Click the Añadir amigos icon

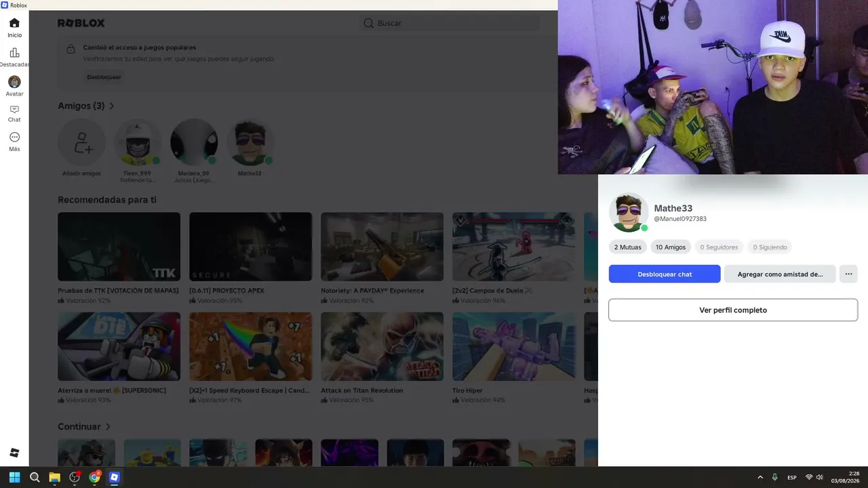pyautogui.click(x=81, y=142)
